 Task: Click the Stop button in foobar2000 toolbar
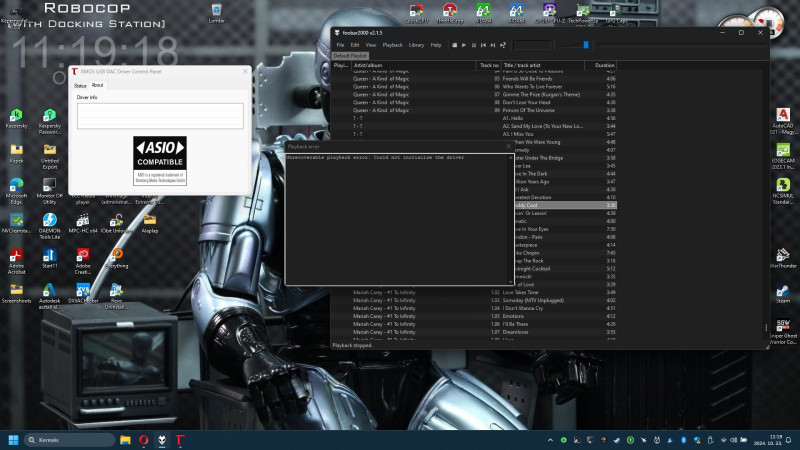(454, 45)
